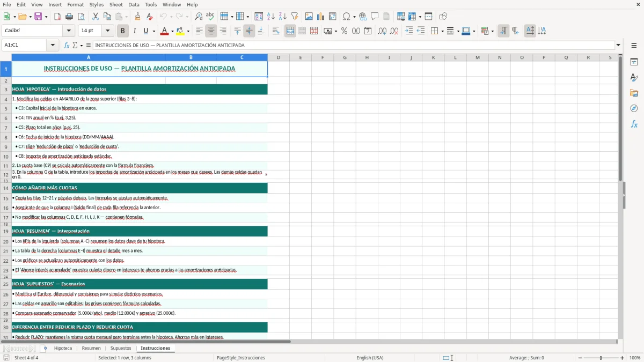This screenshot has width=644, height=362.
Task: Format as percent
Action: (x=344, y=31)
